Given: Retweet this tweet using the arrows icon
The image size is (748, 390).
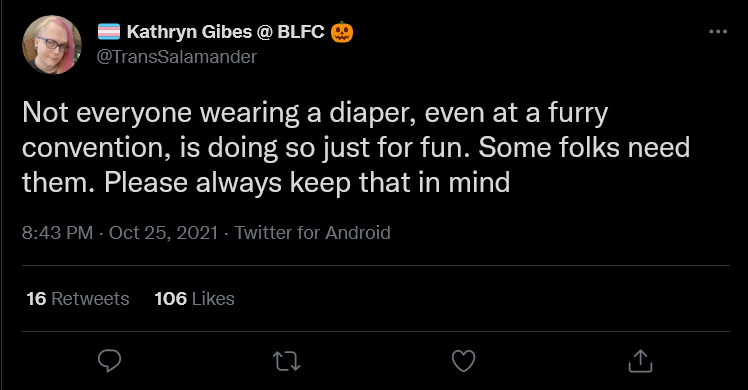Looking at the screenshot, I should [287, 361].
